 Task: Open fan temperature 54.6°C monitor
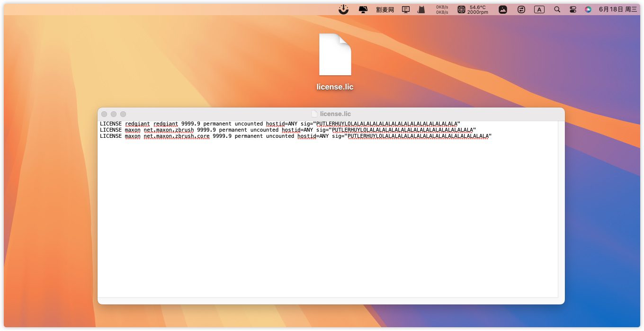(x=473, y=9)
